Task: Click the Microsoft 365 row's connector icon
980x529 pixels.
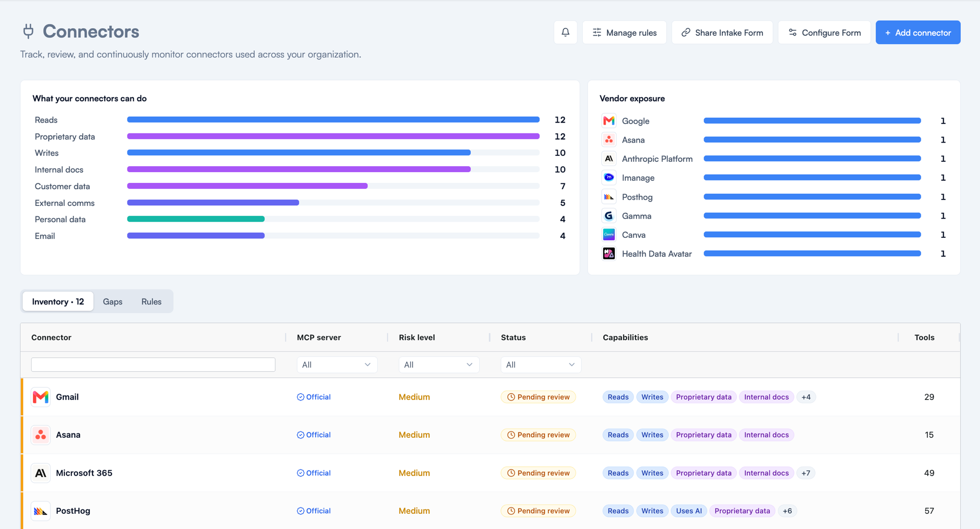Action: pyautogui.click(x=41, y=473)
